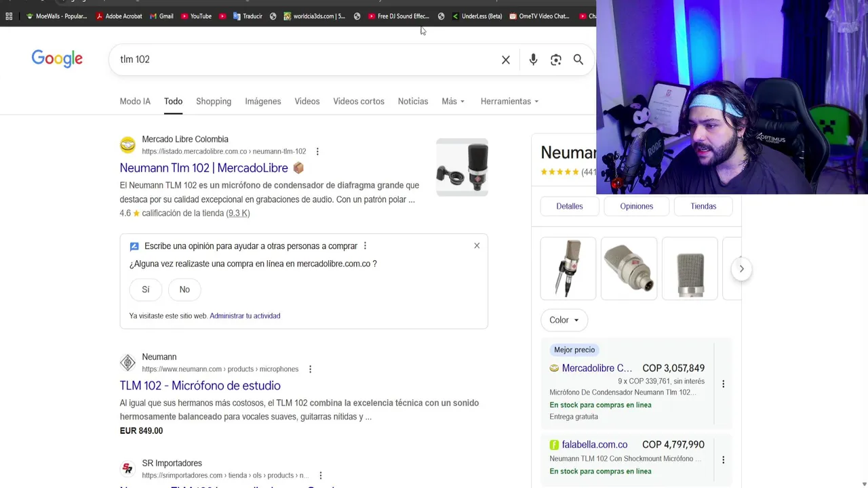Viewport: 868px width, 488px height.
Task: Open the Traducir bookmark
Action: click(248, 16)
